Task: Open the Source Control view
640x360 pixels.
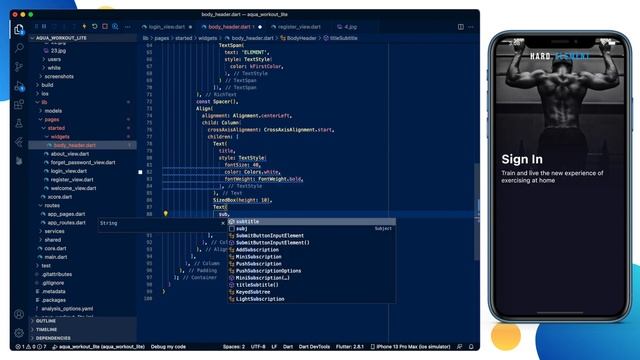Action: pos(19,67)
